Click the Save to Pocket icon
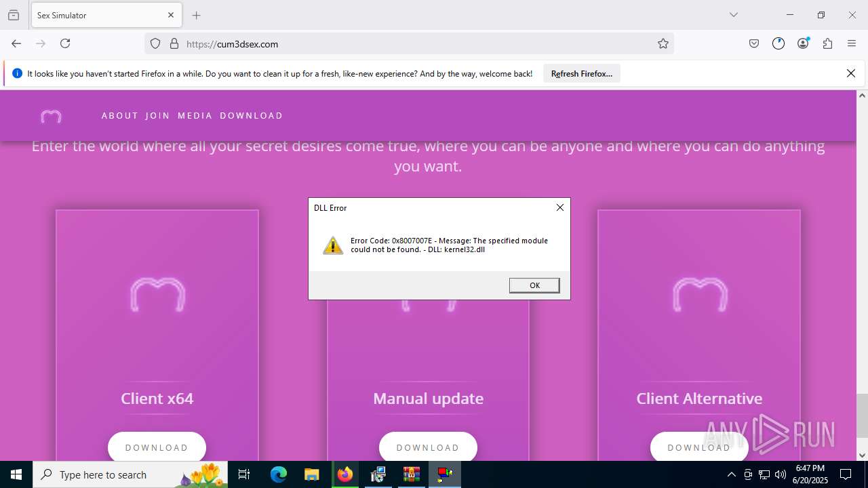The width and height of the screenshot is (868, 488). (x=754, y=43)
